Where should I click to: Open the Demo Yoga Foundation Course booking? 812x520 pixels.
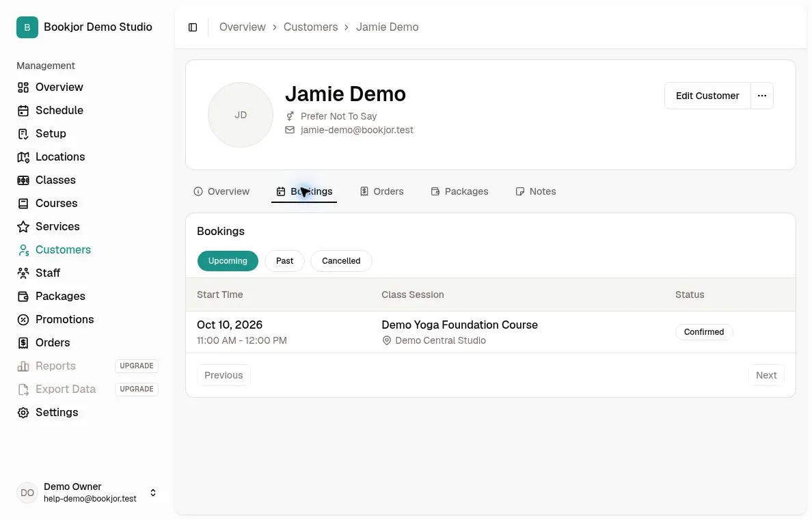[460, 325]
